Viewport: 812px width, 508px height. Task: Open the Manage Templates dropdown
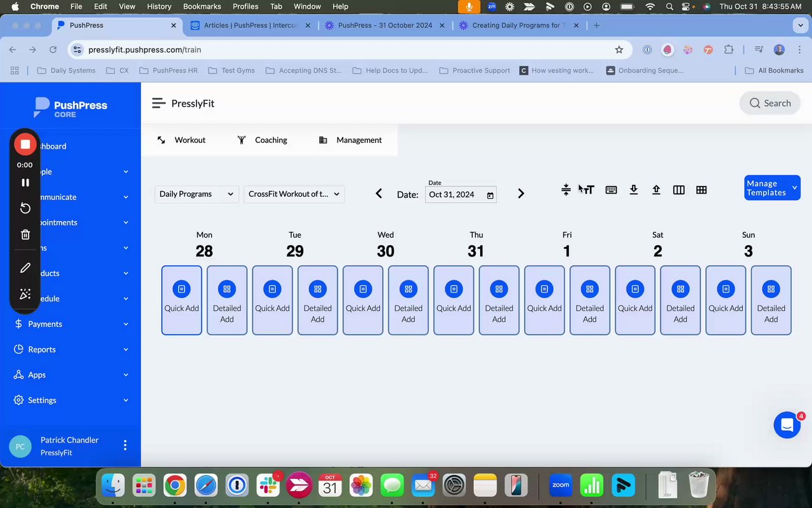772,188
